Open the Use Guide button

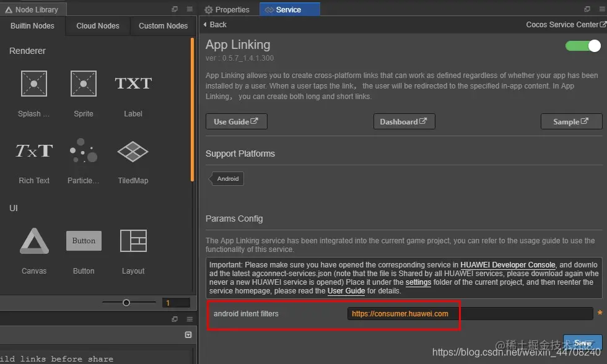coord(236,121)
